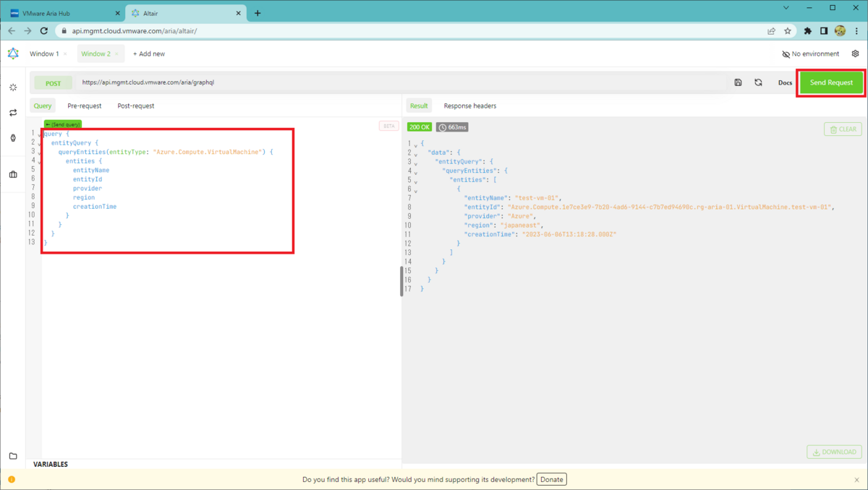Screen dimensions: 868x490
Task: Select the Result tab
Action: pyautogui.click(x=419, y=106)
